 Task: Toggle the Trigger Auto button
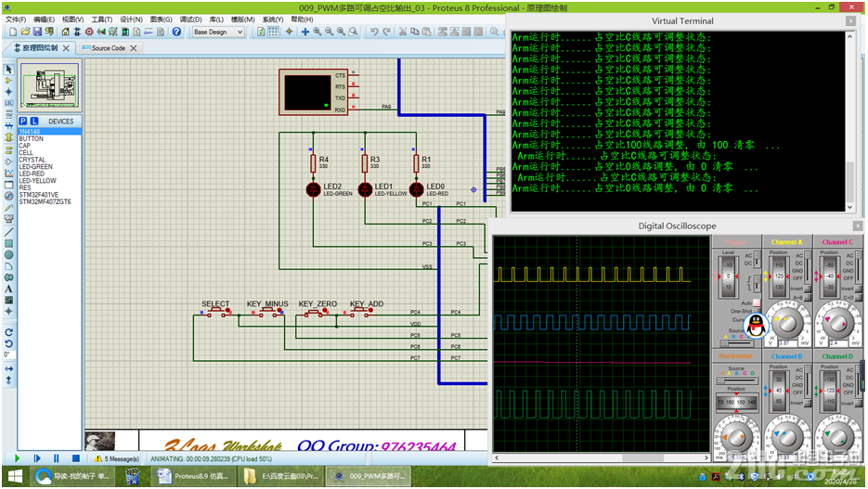[757, 302]
